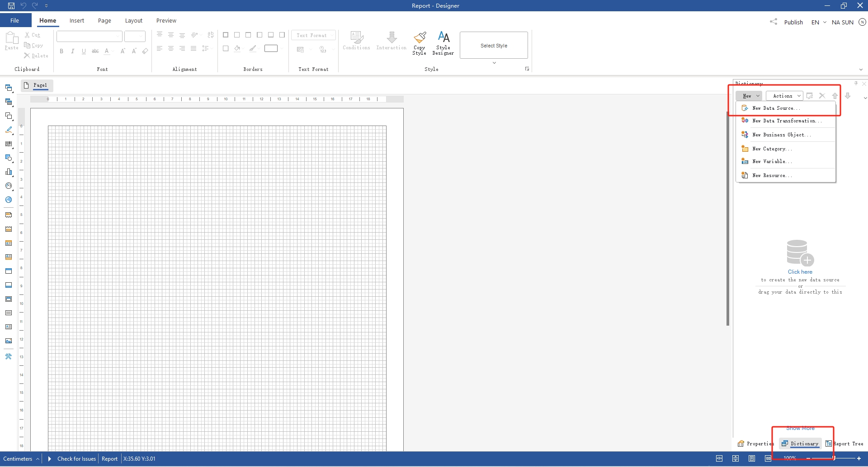Expand the Actions dropdown in Dictionary
Screen dimensions: 868x467
(x=784, y=96)
